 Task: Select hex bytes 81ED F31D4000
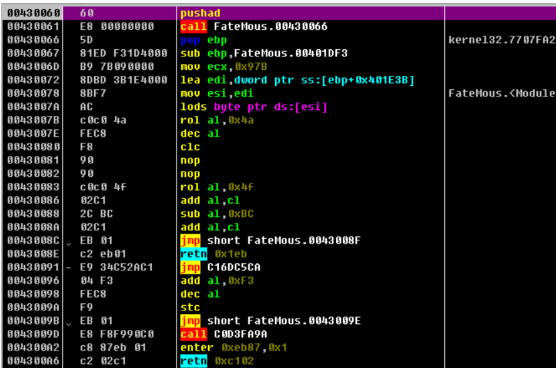(123, 53)
